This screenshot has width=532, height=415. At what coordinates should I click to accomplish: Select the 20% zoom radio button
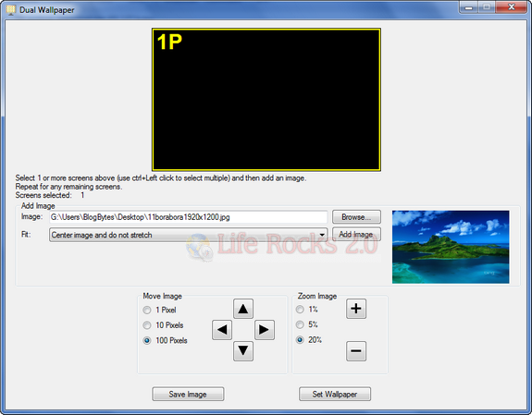click(300, 340)
